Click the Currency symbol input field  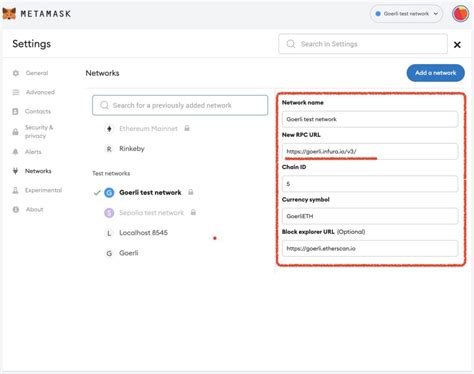coord(370,216)
